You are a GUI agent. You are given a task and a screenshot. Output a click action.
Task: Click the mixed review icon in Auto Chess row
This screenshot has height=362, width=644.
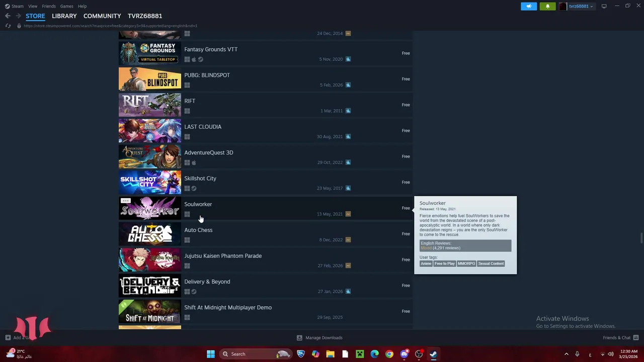pyautogui.click(x=348, y=240)
